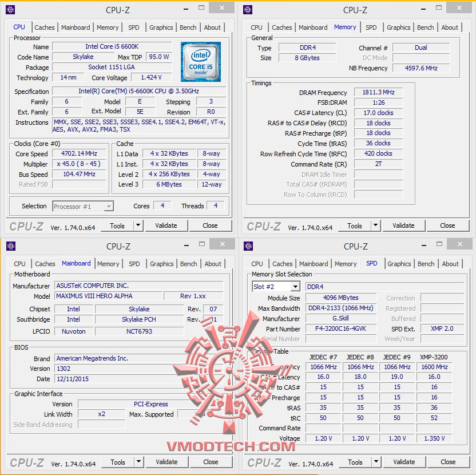476x475 pixels.
Task: Open Tools dropdown arrow in Mainboard window
Action: tap(138, 462)
